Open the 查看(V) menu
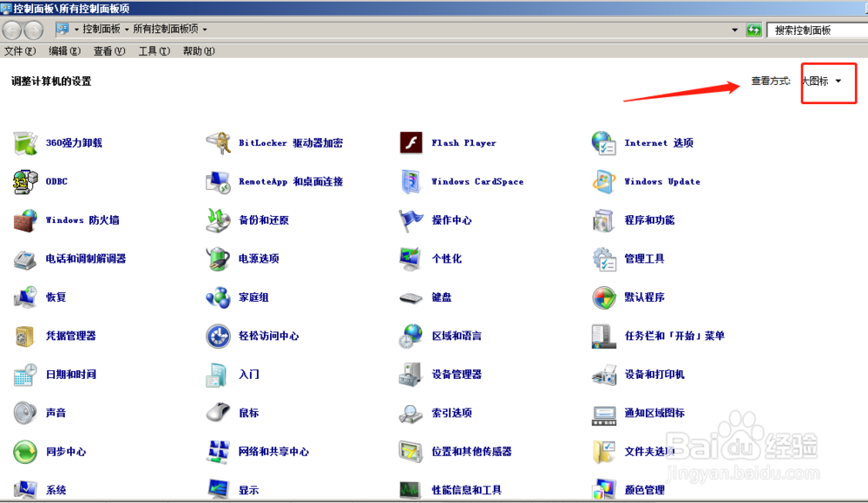The height and width of the screenshot is (503, 868). 109,51
